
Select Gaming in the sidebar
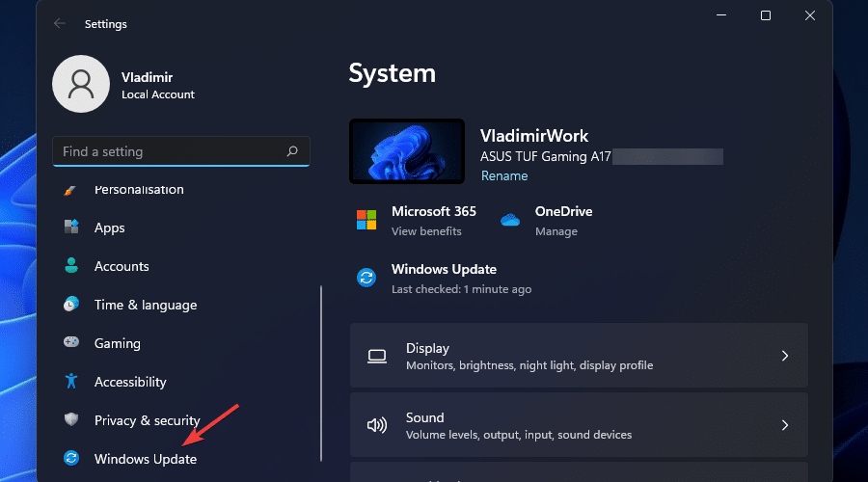click(x=118, y=343)
